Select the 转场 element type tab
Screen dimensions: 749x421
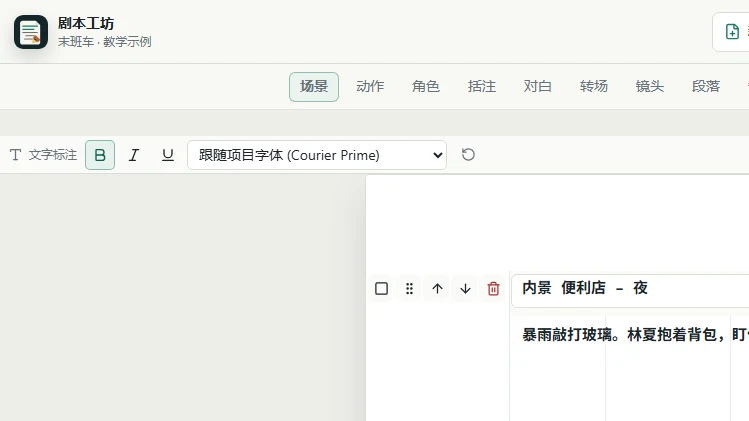(x=594, y=86)
